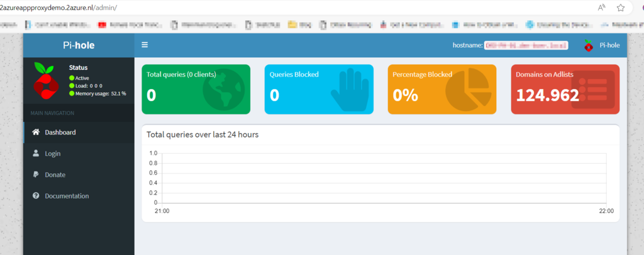Click the 'Memory usage: 52.1 %' text
The width and height of the screenshot is (644, 255).
[x=101, y=94]
